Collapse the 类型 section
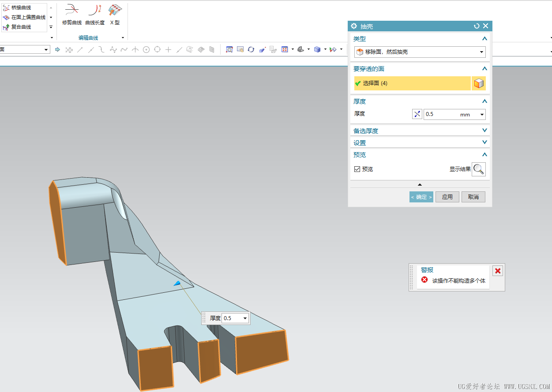This screenshot has height=392, width=552. (x=484, y=39)
